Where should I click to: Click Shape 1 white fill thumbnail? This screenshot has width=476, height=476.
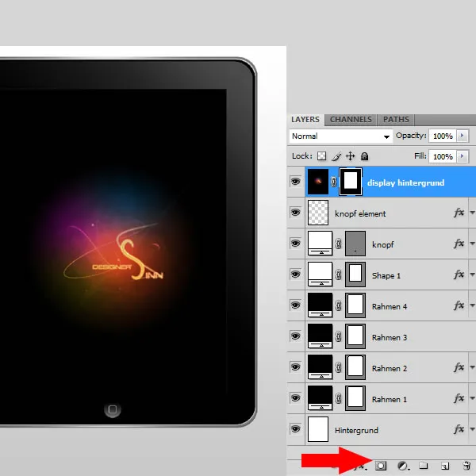pos(320,274)
